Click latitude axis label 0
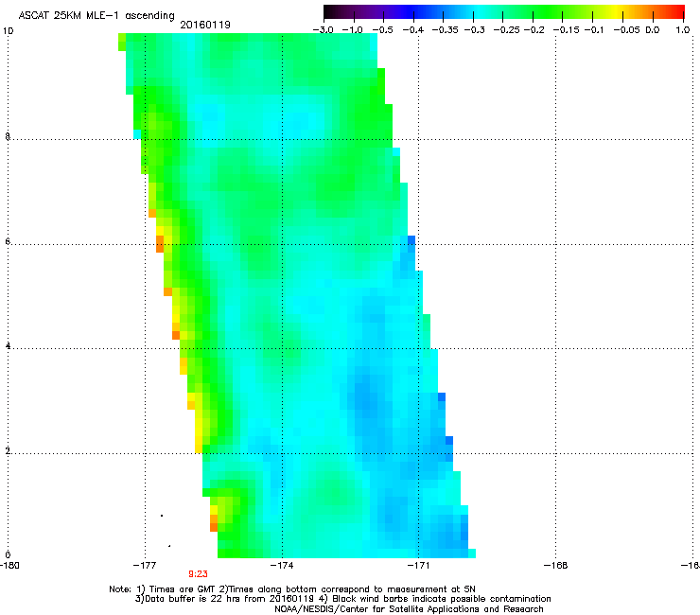Screen dimensions: 700x615 (8, 555)
